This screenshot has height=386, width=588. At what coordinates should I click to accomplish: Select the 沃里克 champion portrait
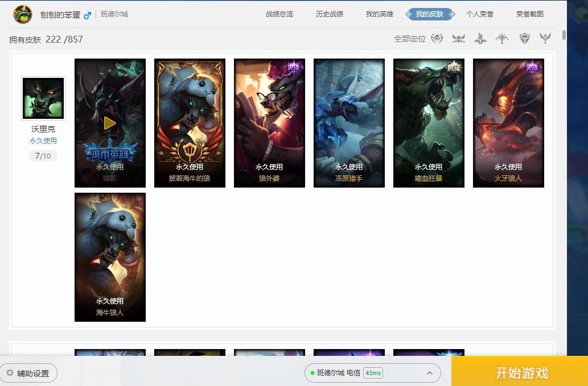43,98
